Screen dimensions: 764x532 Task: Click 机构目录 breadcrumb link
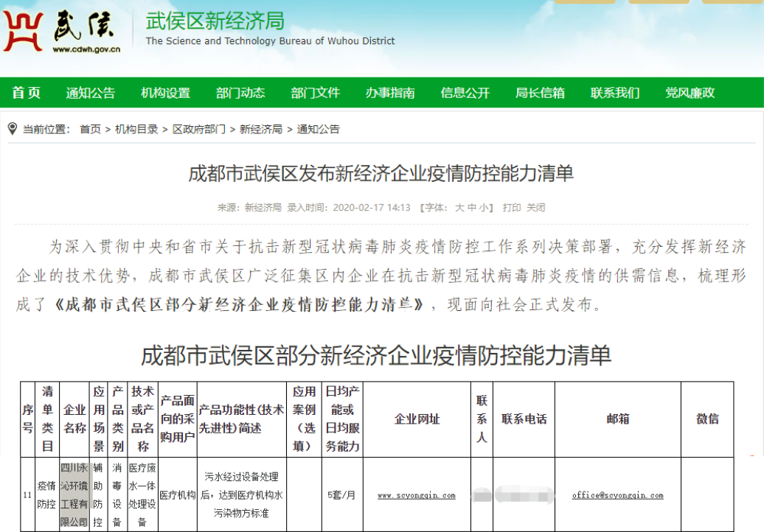(136, 130)
